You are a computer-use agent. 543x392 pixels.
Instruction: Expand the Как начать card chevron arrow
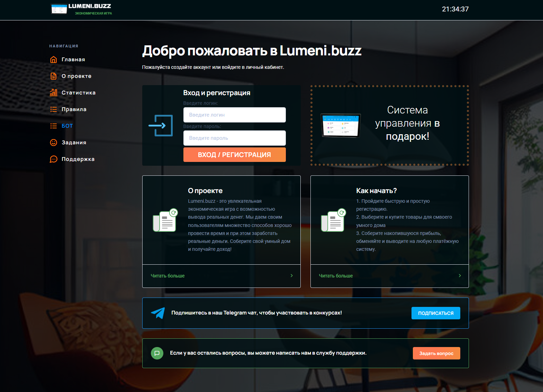pos(460,276)
